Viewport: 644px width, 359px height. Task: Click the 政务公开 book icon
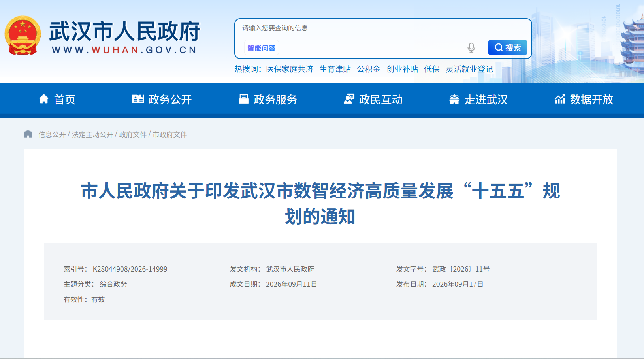(138, 99)
